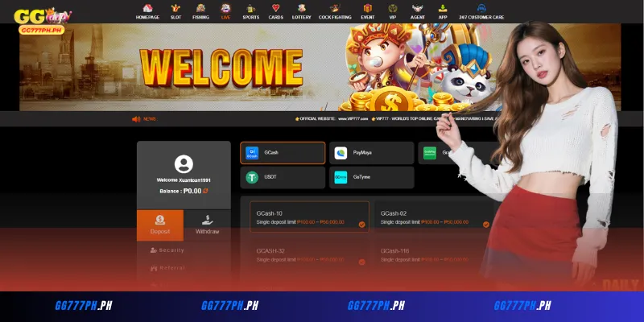Select the GCash-10 channel check mark

pyautogui.click(x=361, y=225)
